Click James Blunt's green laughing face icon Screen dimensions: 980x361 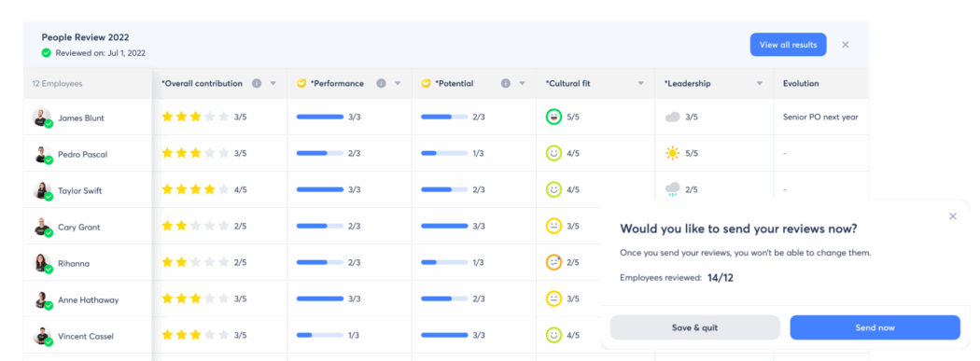(553, 117)
